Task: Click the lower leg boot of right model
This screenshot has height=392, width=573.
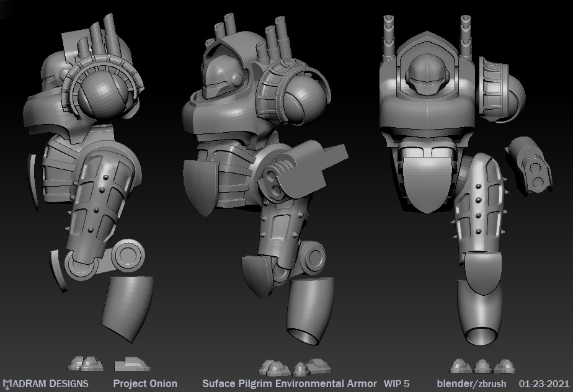Action: 482,310
